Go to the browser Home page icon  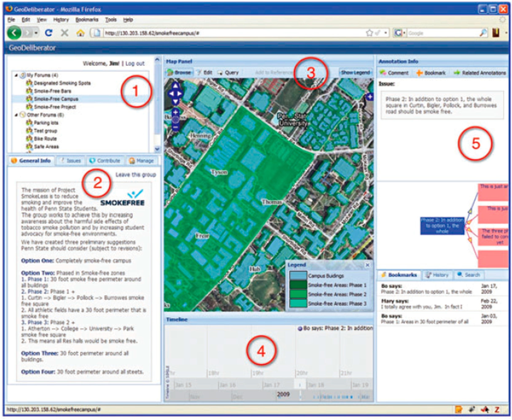pos(80,33)
